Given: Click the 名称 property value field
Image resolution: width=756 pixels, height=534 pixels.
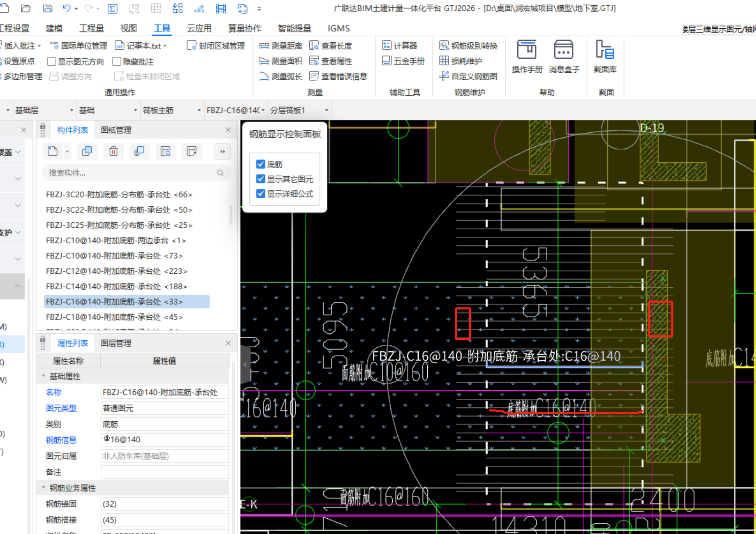Looking at the screenshot, I should tap(164, 392).
